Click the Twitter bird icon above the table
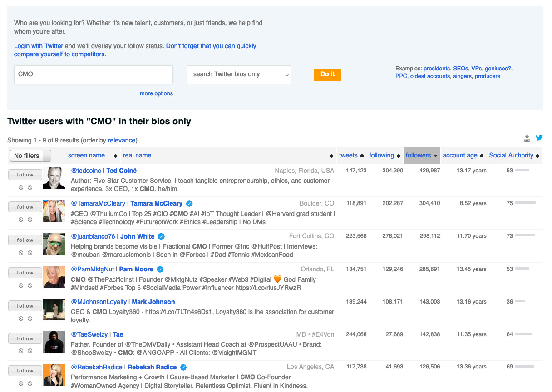Screen dimensions: 552x392 (x=539, y=138)
